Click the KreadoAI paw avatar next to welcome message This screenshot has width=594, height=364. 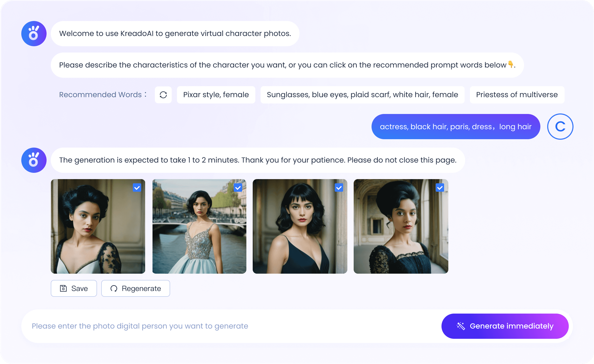click(34, 33)
